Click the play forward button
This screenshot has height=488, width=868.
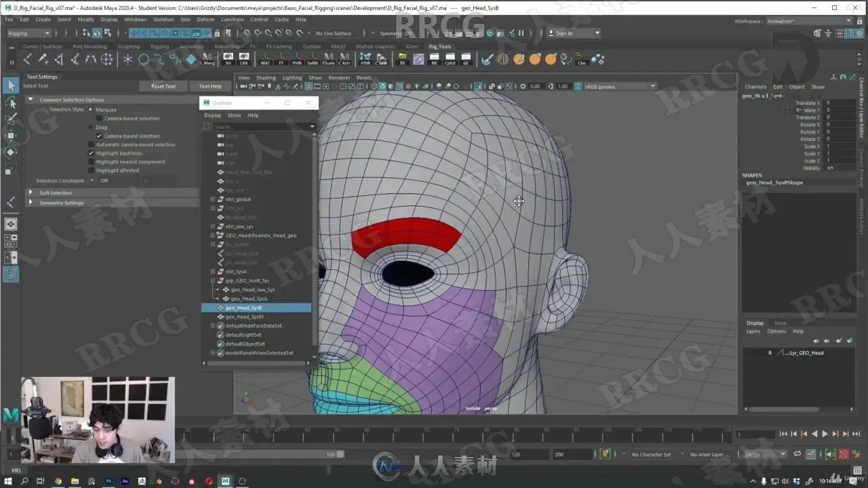(825, 434)
